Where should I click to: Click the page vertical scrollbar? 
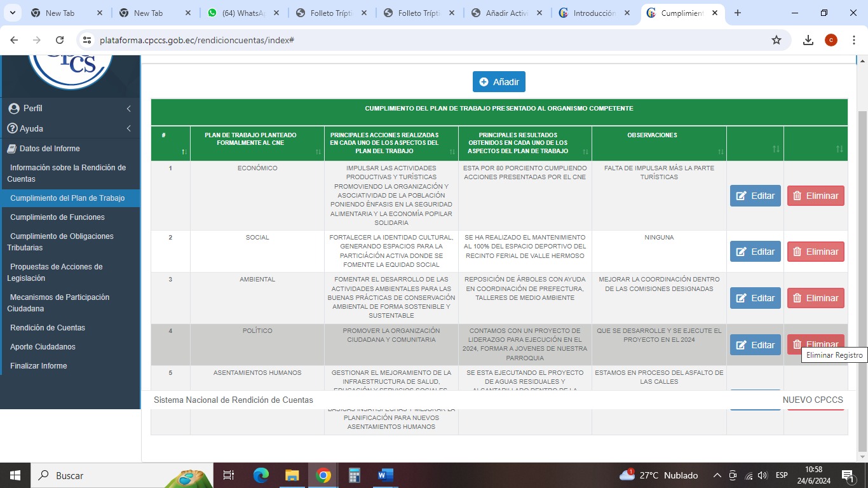862,254
